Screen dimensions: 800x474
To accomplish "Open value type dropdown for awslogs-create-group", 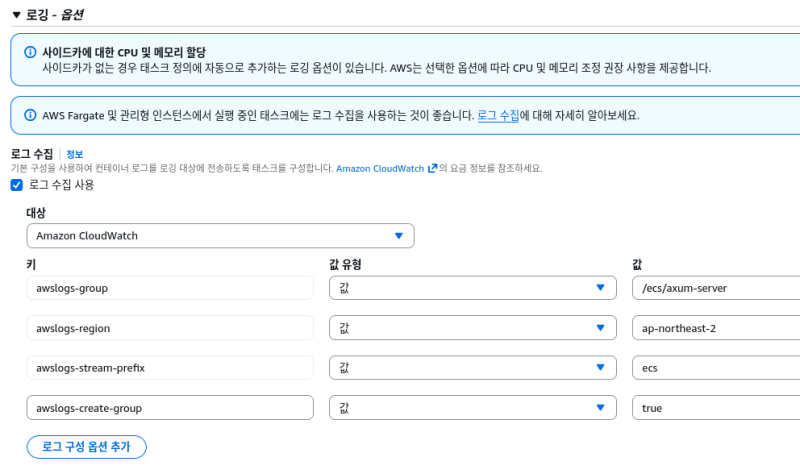I will (x=472, y=408).
